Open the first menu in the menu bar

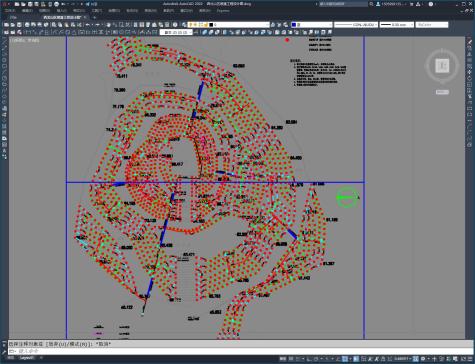coord(10,11)
